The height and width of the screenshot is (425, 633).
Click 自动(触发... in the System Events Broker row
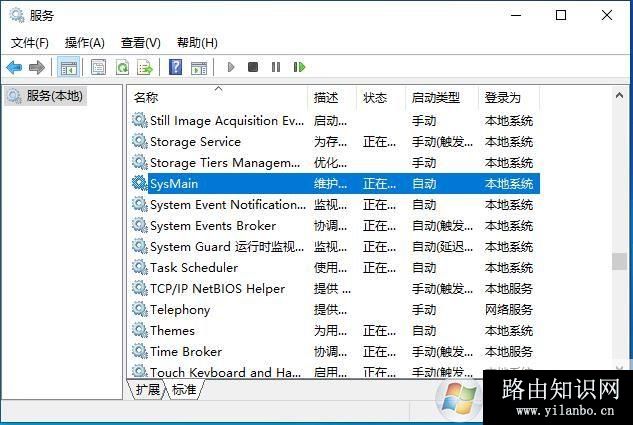pos(442,226)
